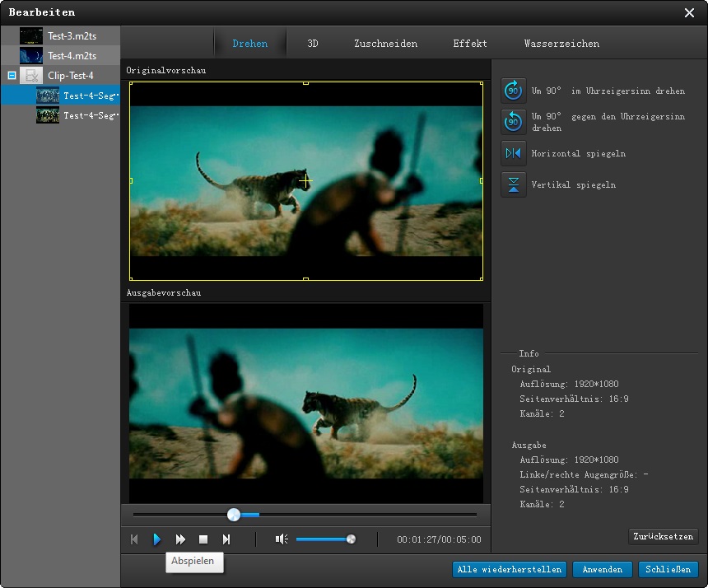This screenshot has width=708, height=588.
Task: Collapse the Clip-Test-4 tree node
Action: pyautogui.click(x=12, y=75)
